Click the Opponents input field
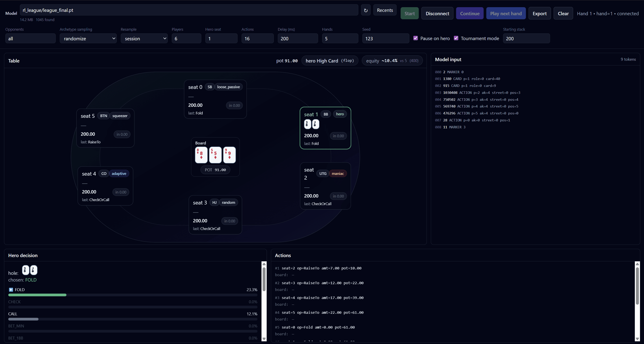The image size is (644, 344). (x=30, y=38)
